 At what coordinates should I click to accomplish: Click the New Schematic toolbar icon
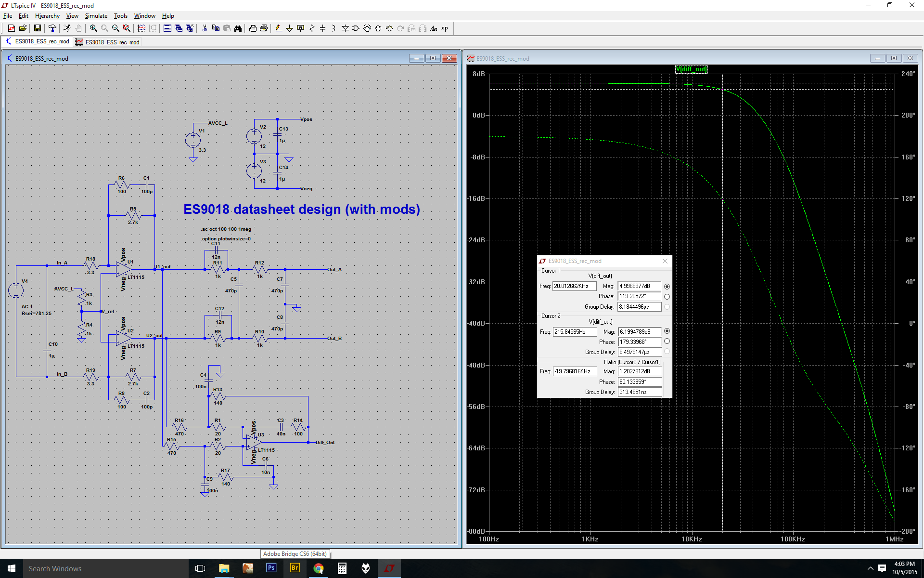pyautogui.click(x=11, y=28)
